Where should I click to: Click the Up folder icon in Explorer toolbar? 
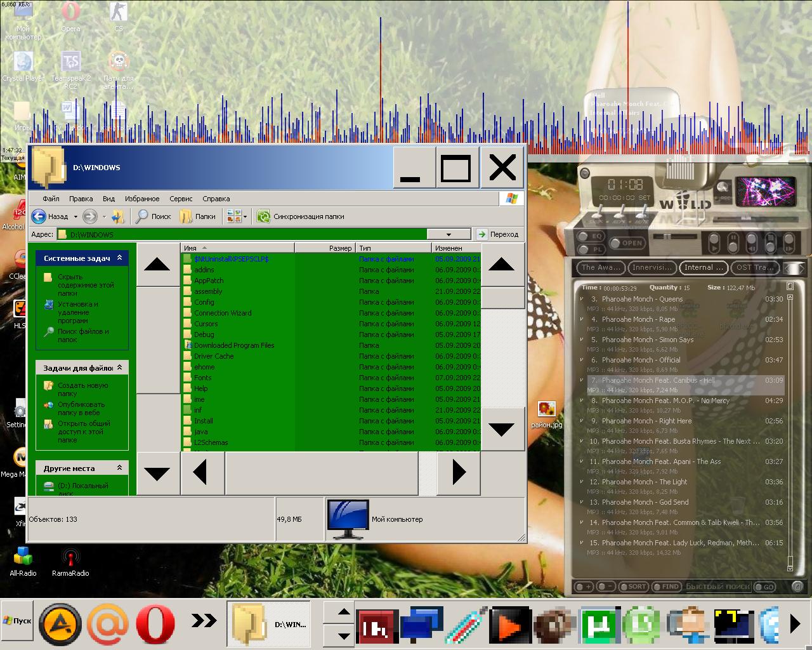(117, 216)
